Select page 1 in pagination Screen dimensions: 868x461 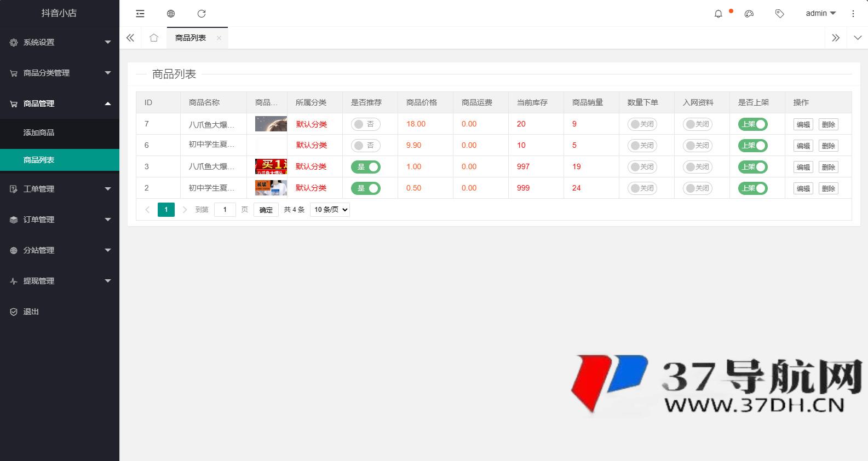(166, 210)
